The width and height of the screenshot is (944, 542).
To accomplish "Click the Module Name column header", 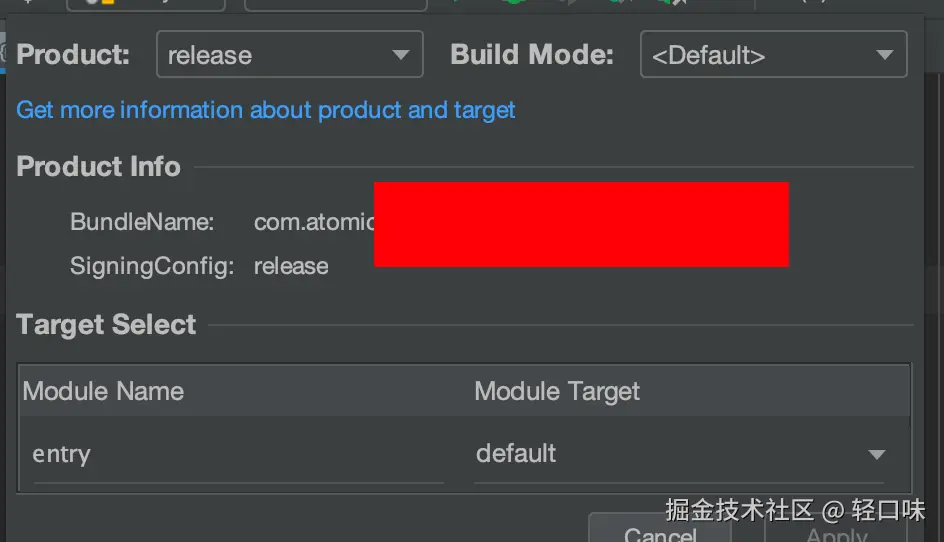I will pos(104,391).
